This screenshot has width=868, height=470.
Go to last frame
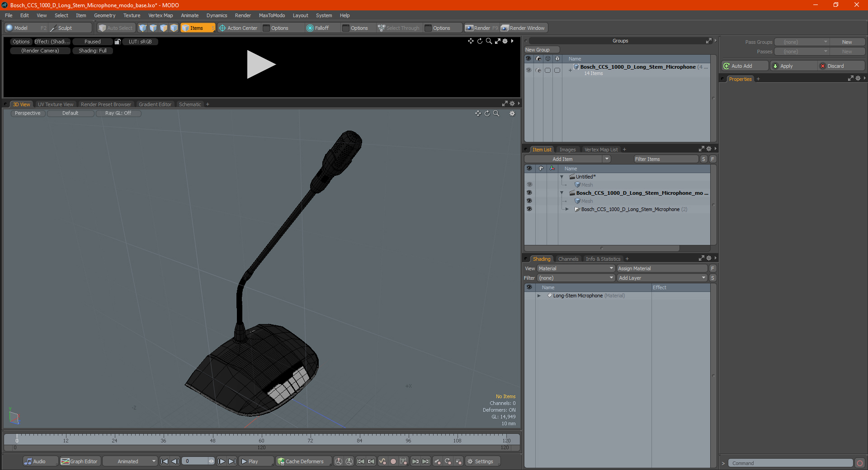[x=232, y=461]
